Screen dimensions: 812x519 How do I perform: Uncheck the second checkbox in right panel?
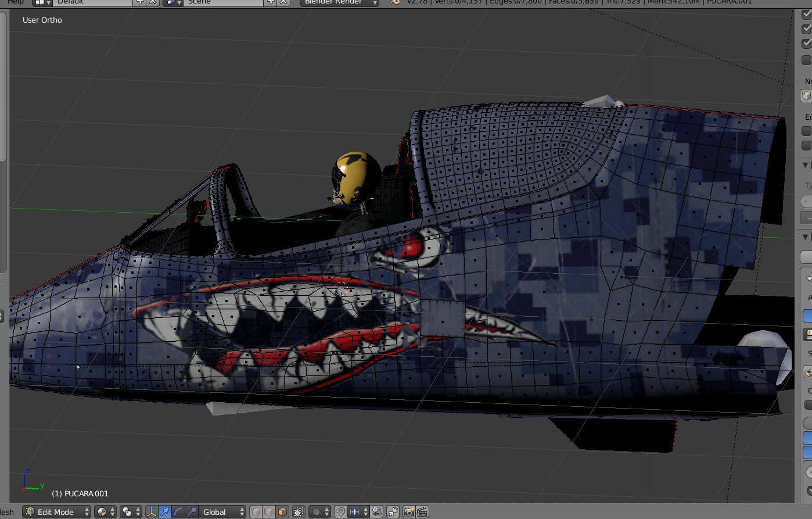806,28
